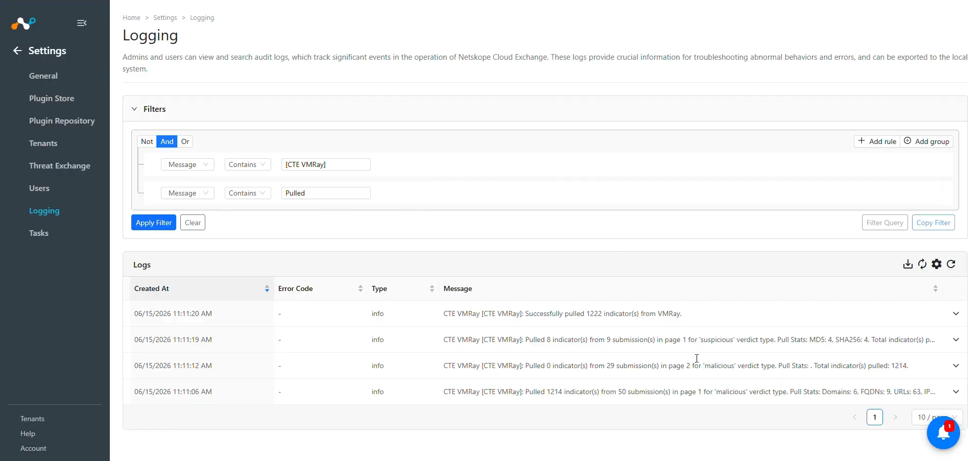
Task: Select page 1 in pagination
Action: (x=875, y=417)
